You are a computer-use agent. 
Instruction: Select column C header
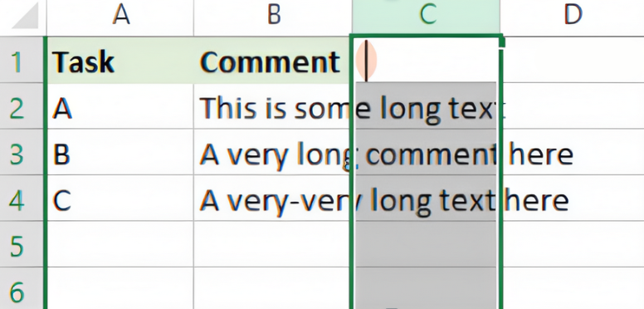coord(426,16)
